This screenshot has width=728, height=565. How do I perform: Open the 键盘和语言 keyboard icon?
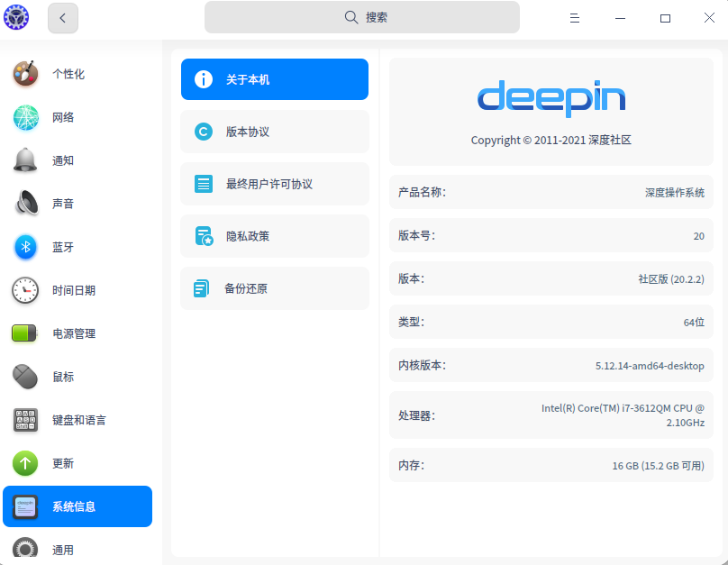[x=25, y=420]
